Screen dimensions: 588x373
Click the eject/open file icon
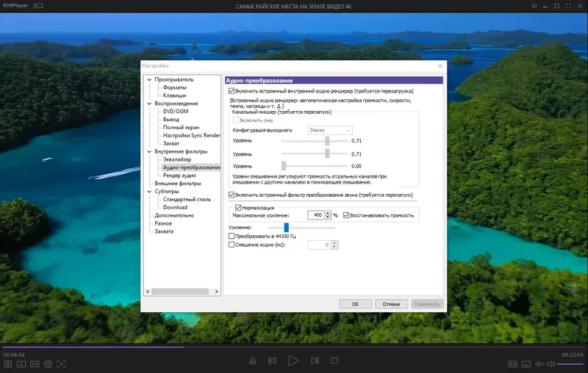(252, 361)
